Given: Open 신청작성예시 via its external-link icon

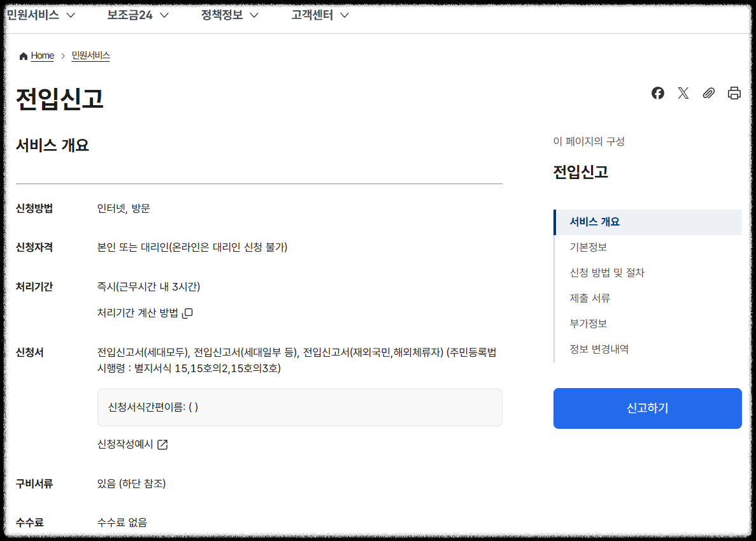Looking at the screenshot, I should click(x=164, y=445).
